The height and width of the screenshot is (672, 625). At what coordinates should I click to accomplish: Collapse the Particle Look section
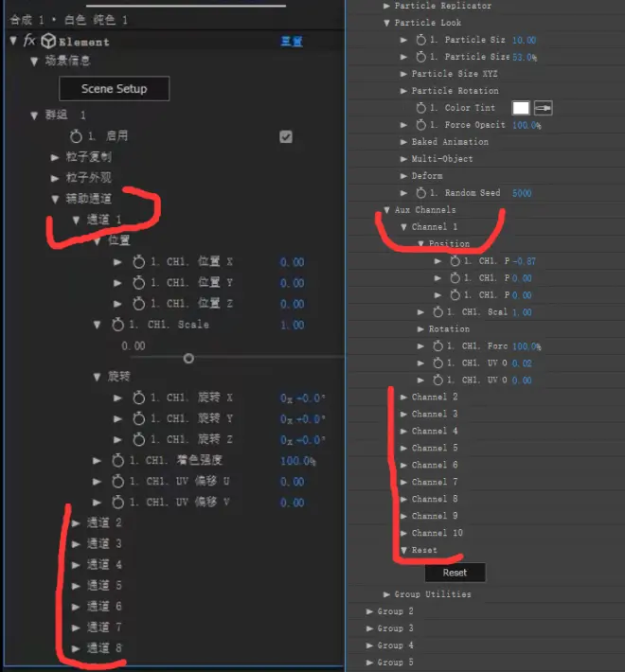[386, 23]
